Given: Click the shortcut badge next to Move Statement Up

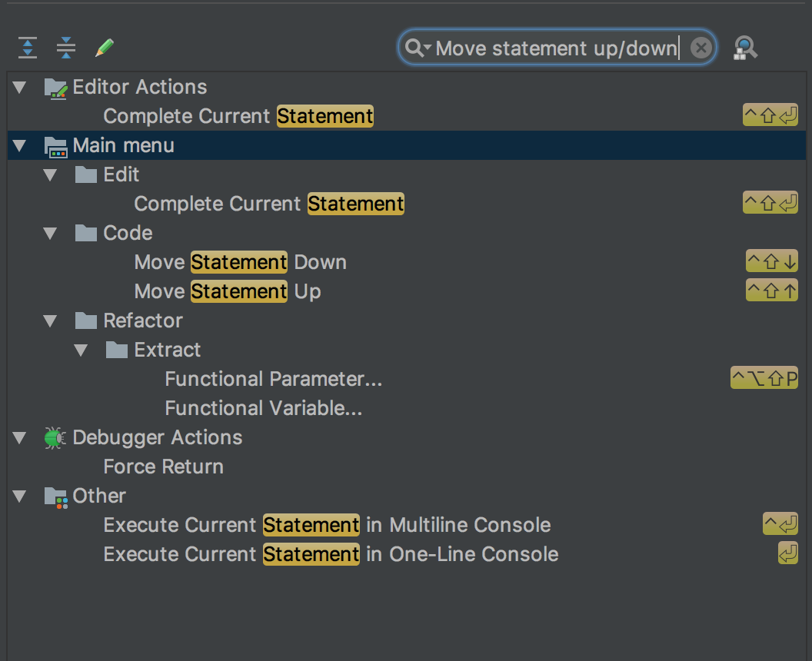Looking at the screenshot, I should click(771, 290).
